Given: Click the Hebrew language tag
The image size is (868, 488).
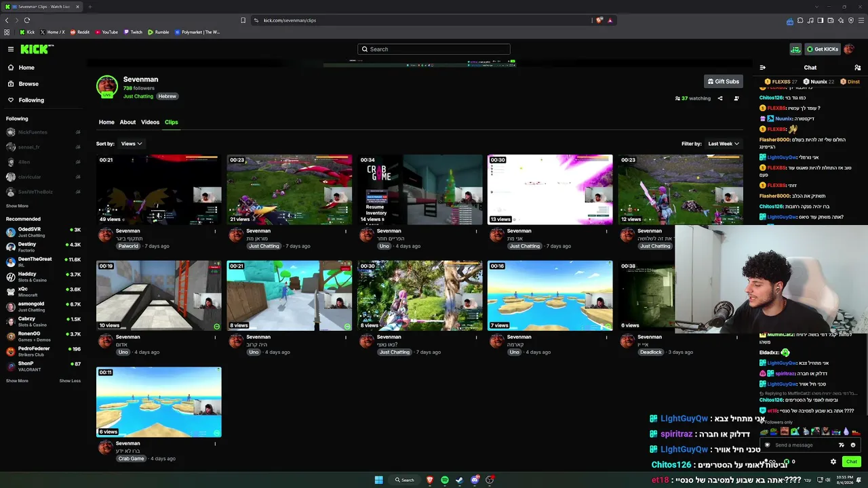Looking at the screenshot, I should point(167,96).
